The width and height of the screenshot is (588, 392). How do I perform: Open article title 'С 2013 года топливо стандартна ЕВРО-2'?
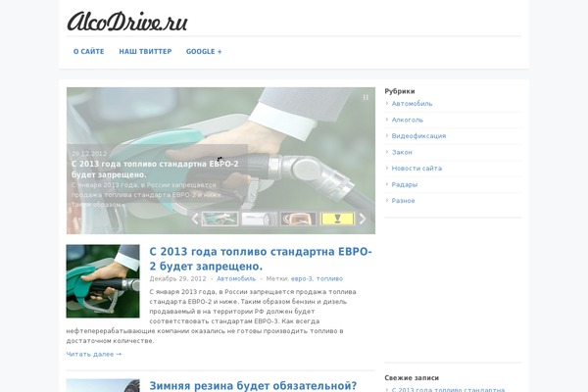(261, 259)
